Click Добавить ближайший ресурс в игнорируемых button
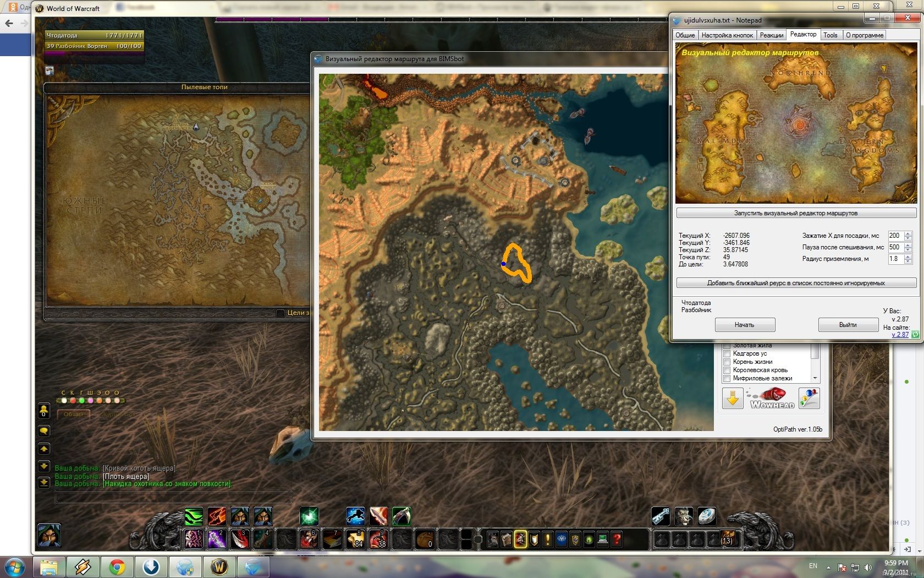 [x=796, y=283]
